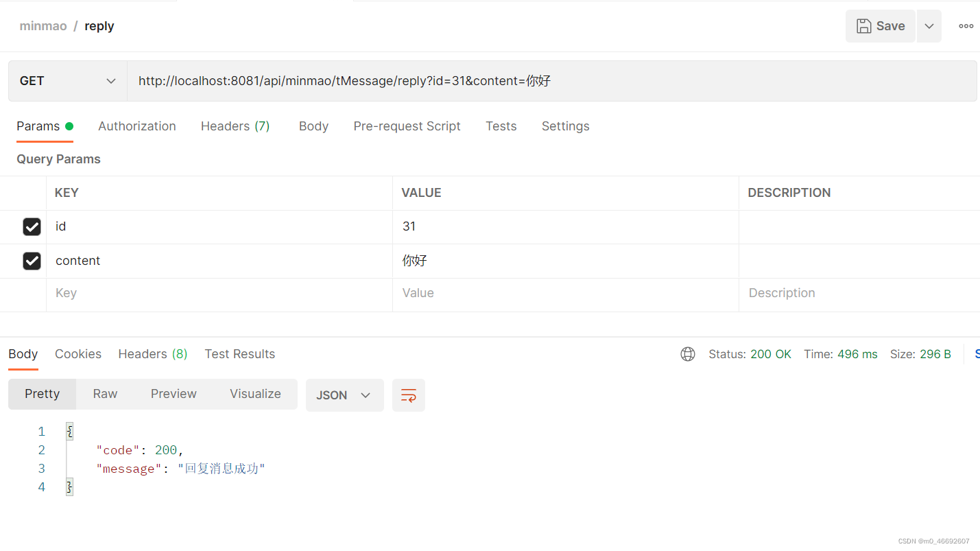Screen dimensions: 980x551
Task: Open the Authorization tab
Action: coord(137,126)
